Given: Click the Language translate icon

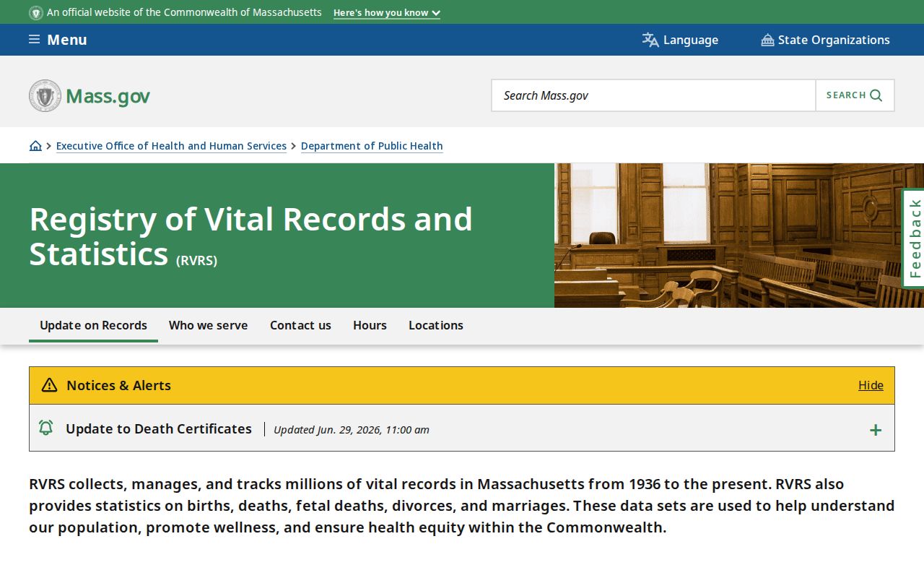Looking at the screenshot, I should tap(650, 40).
